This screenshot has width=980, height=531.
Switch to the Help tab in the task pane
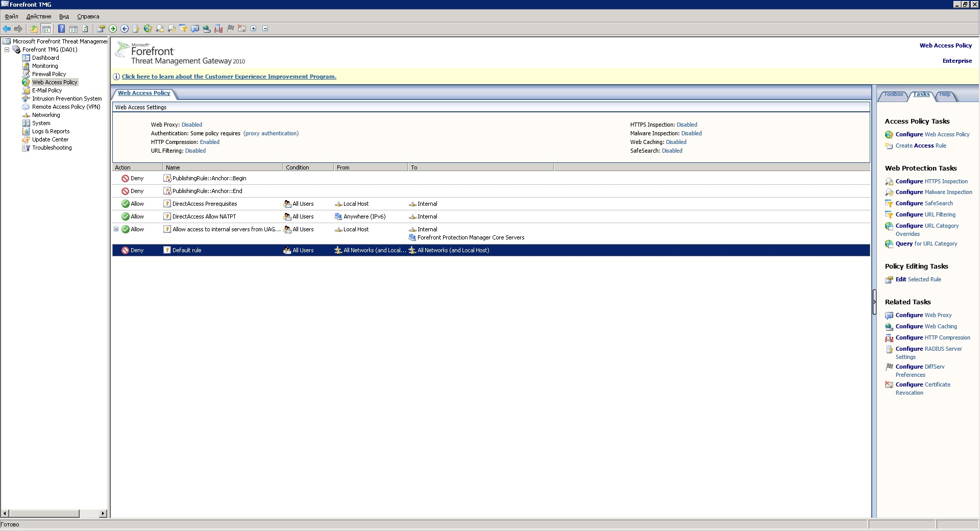point(945,94)
